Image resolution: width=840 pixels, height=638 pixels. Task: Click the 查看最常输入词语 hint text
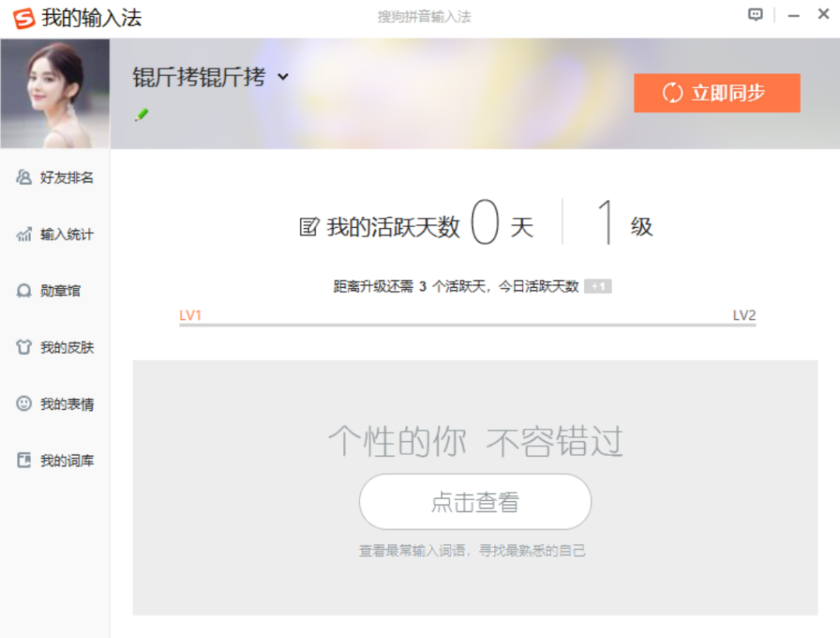471,551
